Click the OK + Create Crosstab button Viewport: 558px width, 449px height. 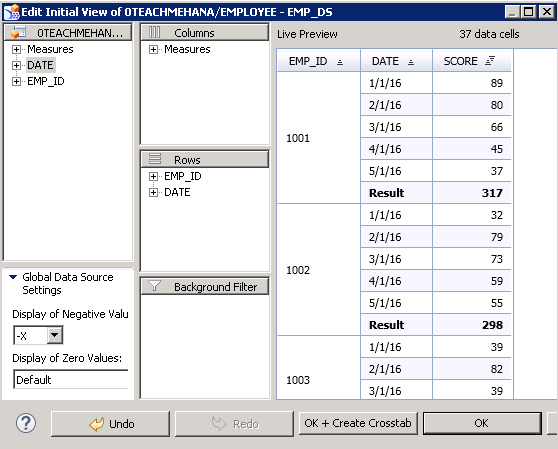point(358,423)
